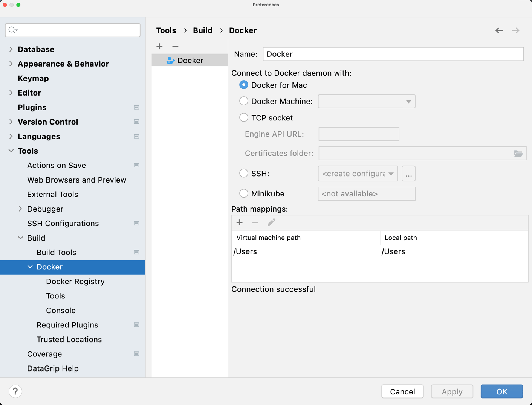Collapse the Docker tree item
The width and height of the screenshot is (532, 405).
point(30,267)
